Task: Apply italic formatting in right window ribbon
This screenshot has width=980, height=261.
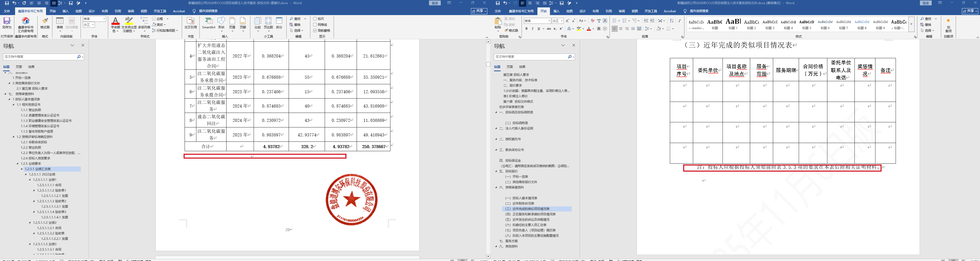Action: [533, 29]
